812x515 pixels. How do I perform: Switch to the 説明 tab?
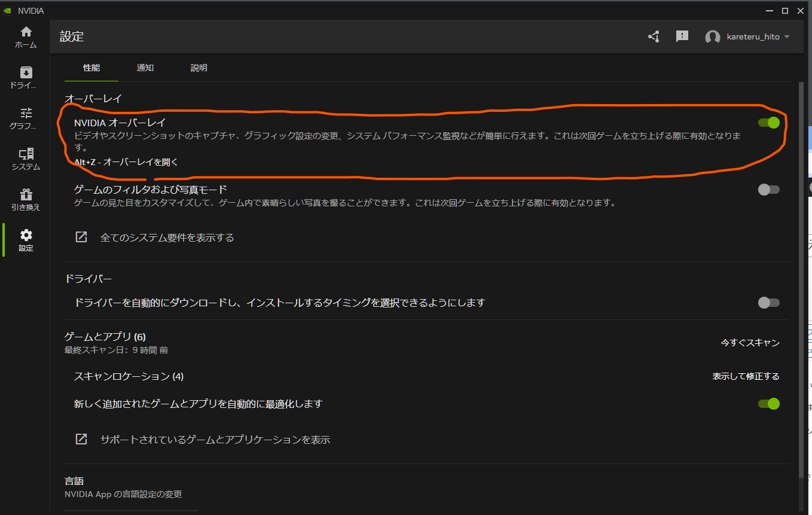coord(199,68)
